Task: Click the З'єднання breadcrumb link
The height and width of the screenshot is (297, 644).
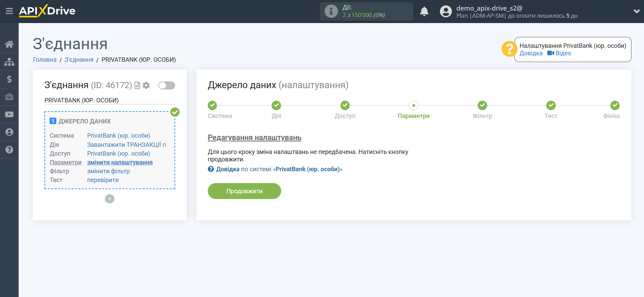Action: point(79,60)
